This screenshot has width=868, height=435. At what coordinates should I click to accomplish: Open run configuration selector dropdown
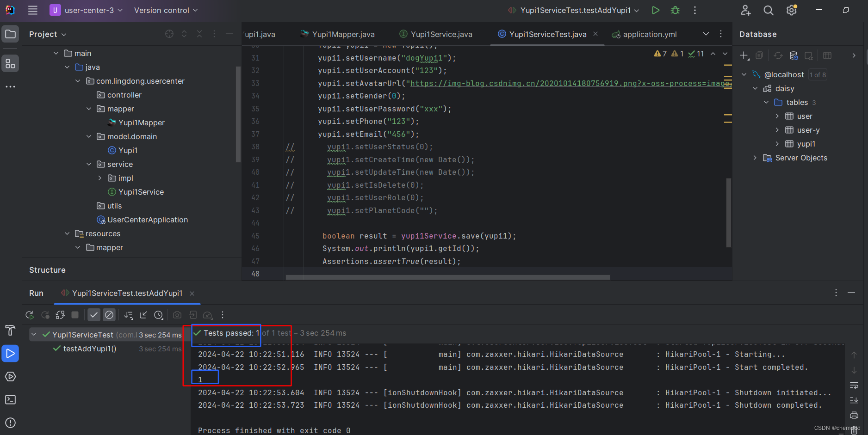click(574, 10)
